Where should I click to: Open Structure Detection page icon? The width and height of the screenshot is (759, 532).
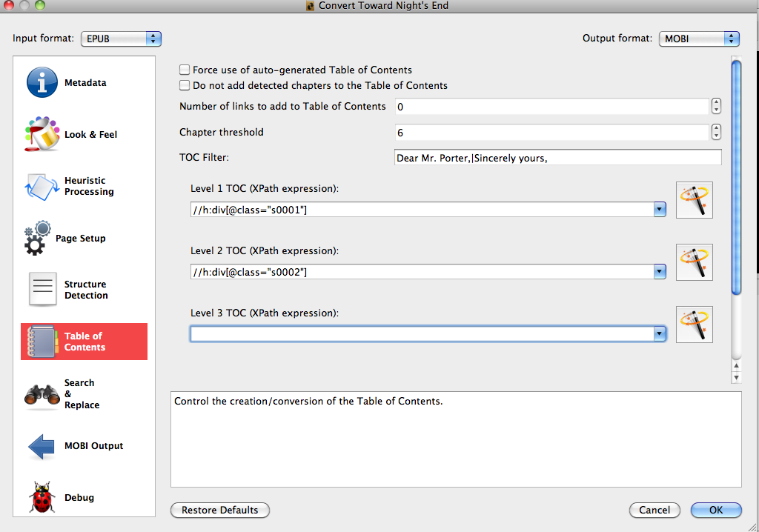[x=42, y=290]
